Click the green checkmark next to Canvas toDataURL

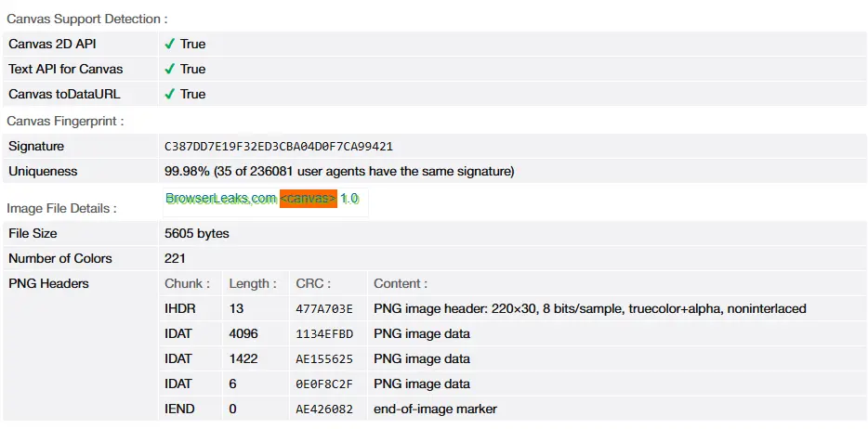pyautogui.click(x=170, y=94)
